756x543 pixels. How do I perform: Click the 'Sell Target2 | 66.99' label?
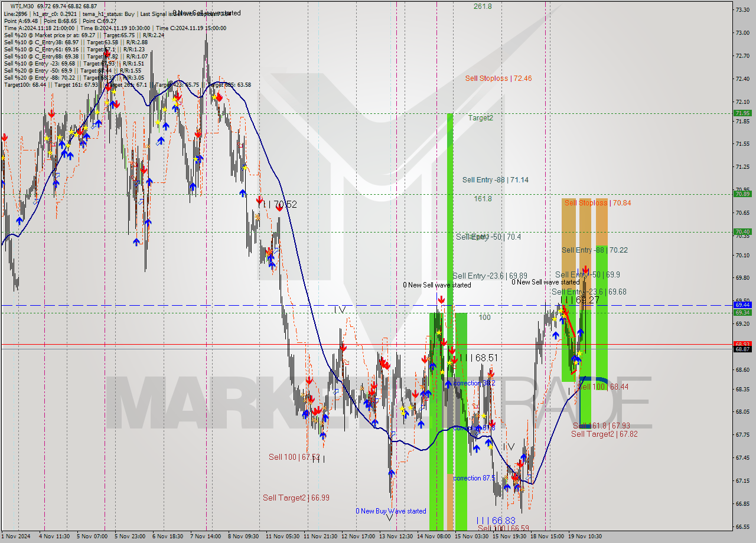[x=296, y=498]
